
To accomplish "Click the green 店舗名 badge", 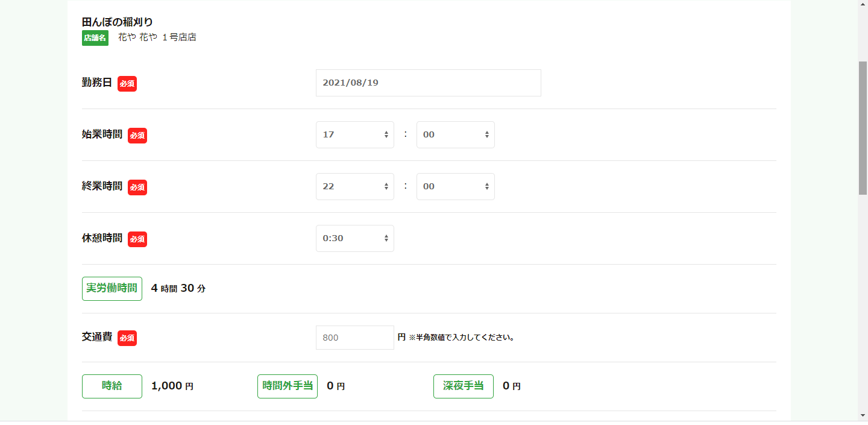I will pos(95,38).
